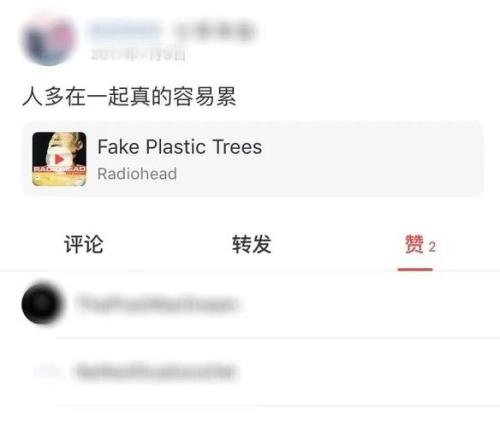Switch to the 评论 tab
The width and height of the screenshot is (500, 428).
click(x=84, y=244)
